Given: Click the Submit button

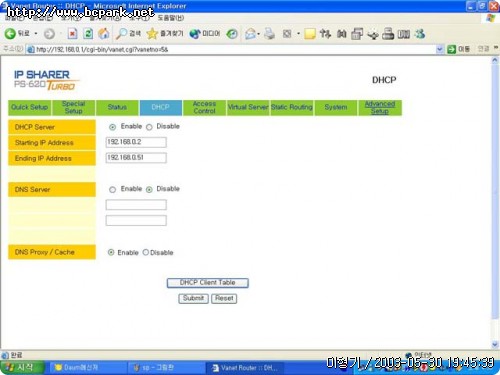Looking at the screenshot, I should pyautogui.click(x=193, y=298).
